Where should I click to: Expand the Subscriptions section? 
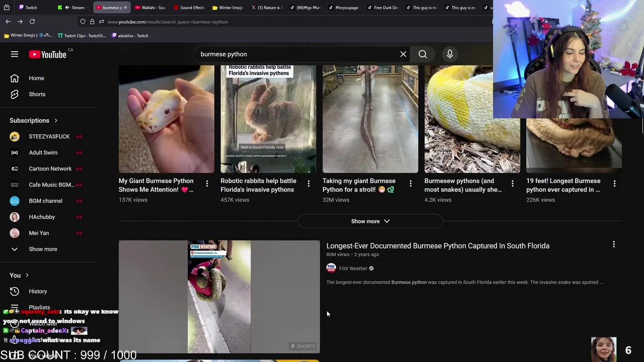click(33, 121)
